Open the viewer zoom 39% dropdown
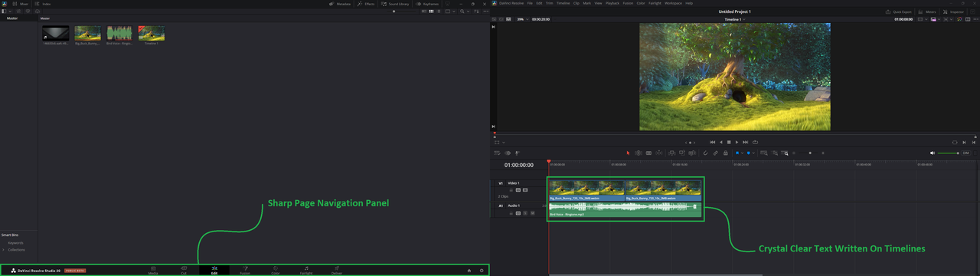This screenshot has width=980, height=276. (x=523, y=19)
